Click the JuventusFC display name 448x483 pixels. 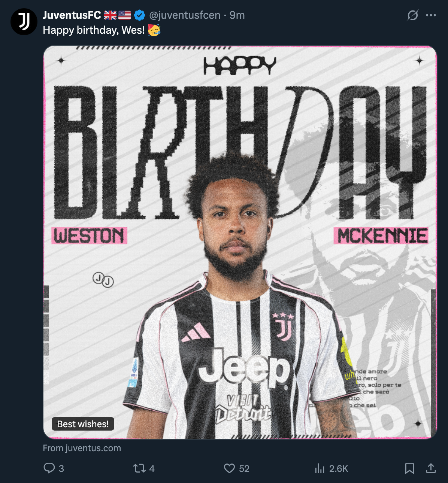(x=72, y=15)
